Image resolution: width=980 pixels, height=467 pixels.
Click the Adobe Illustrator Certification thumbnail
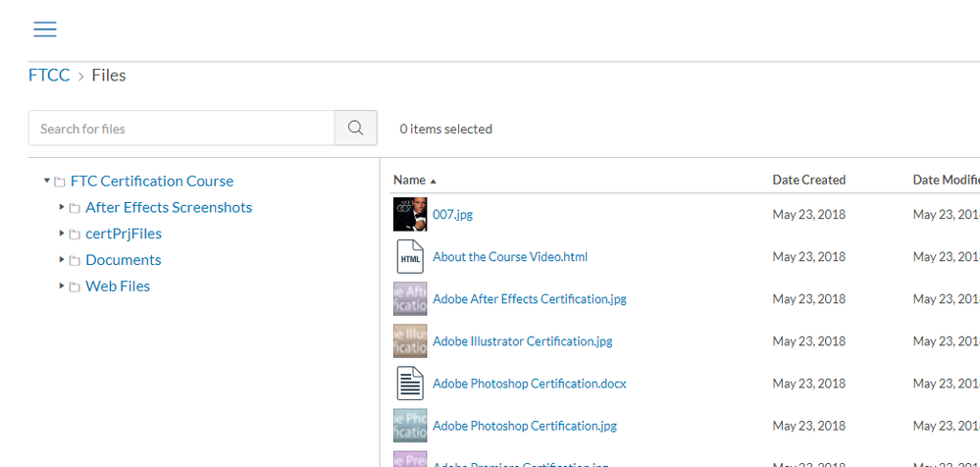(409, 341)
